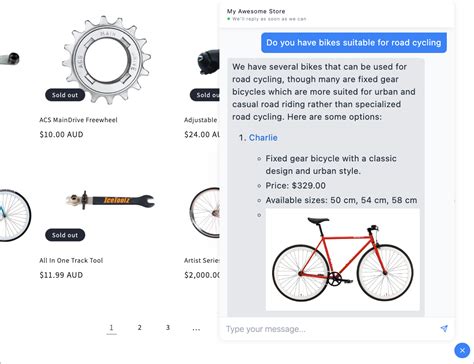Open the All In One Track Tool title
Screen dimensions: 474x364
click(71, 260)
